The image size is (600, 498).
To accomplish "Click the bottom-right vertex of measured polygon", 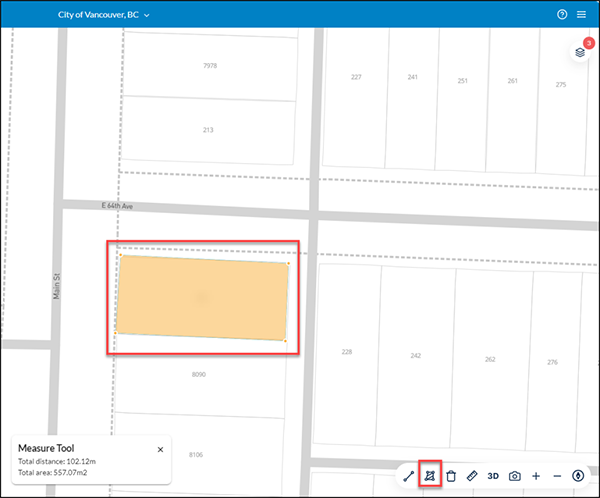I will coord(285,341).
